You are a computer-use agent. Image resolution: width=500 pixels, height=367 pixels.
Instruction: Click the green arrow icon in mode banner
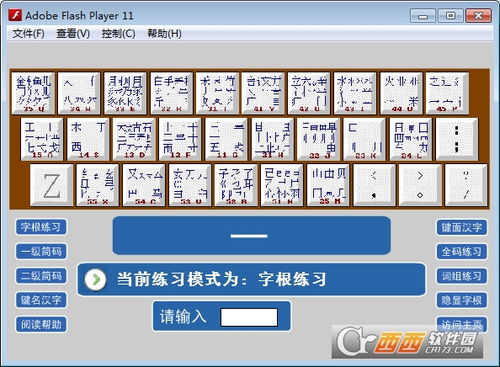[x=96, y=279]
